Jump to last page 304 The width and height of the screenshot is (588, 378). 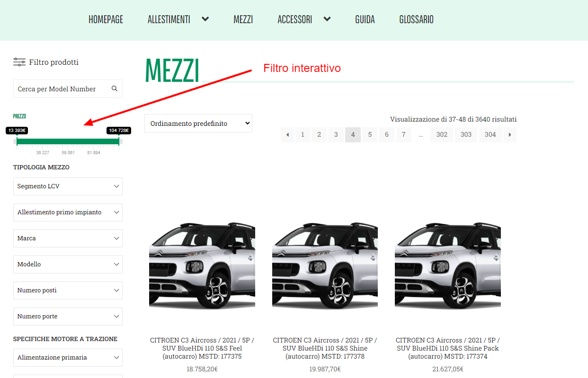click(490, 135)
